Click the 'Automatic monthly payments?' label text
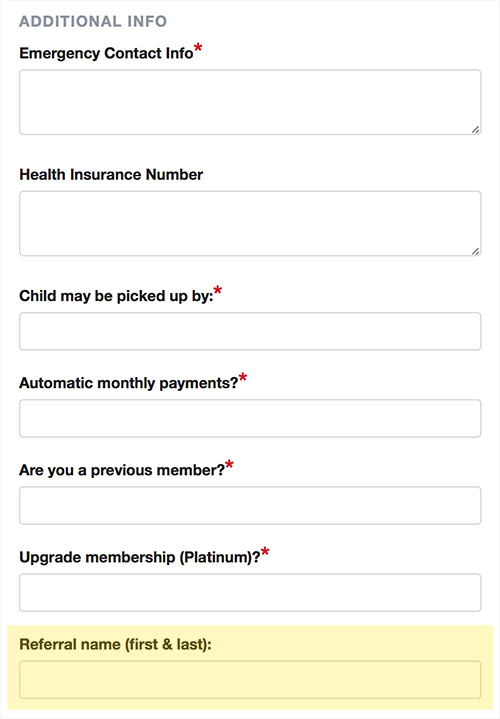The image size is (500, 719). (128, 383)
